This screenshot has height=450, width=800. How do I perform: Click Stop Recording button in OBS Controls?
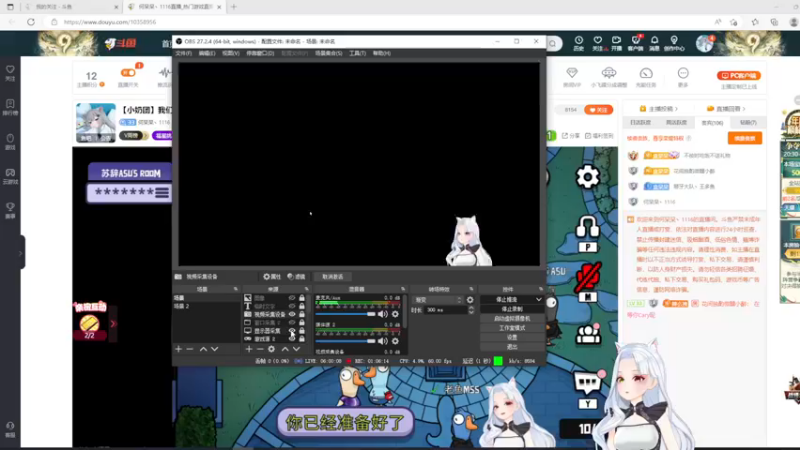(512, 309)
